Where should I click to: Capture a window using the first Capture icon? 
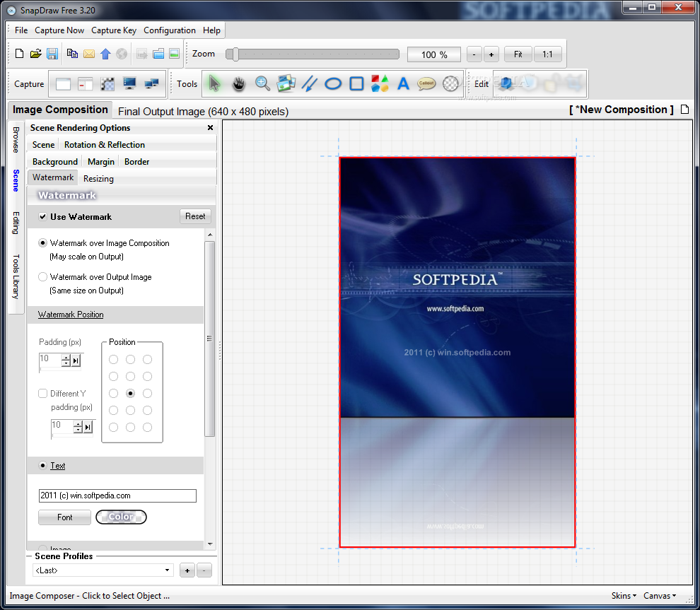point(63,84)
